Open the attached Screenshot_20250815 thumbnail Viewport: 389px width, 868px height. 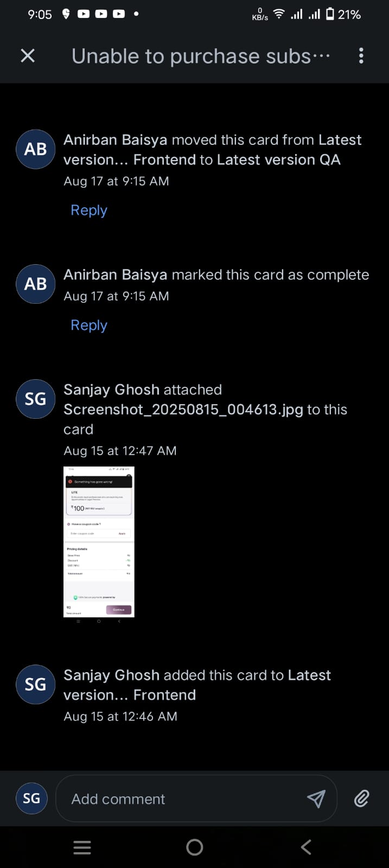[x=99, y=542]
